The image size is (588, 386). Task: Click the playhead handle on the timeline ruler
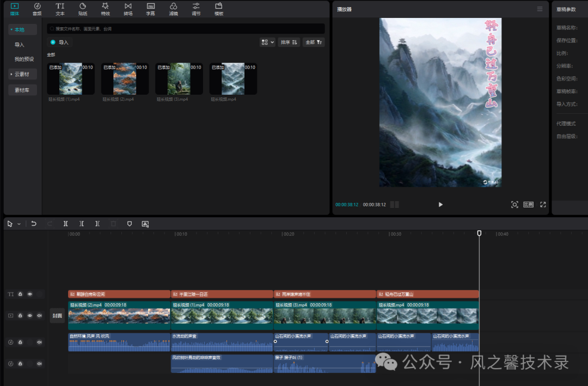pos(479,233)
